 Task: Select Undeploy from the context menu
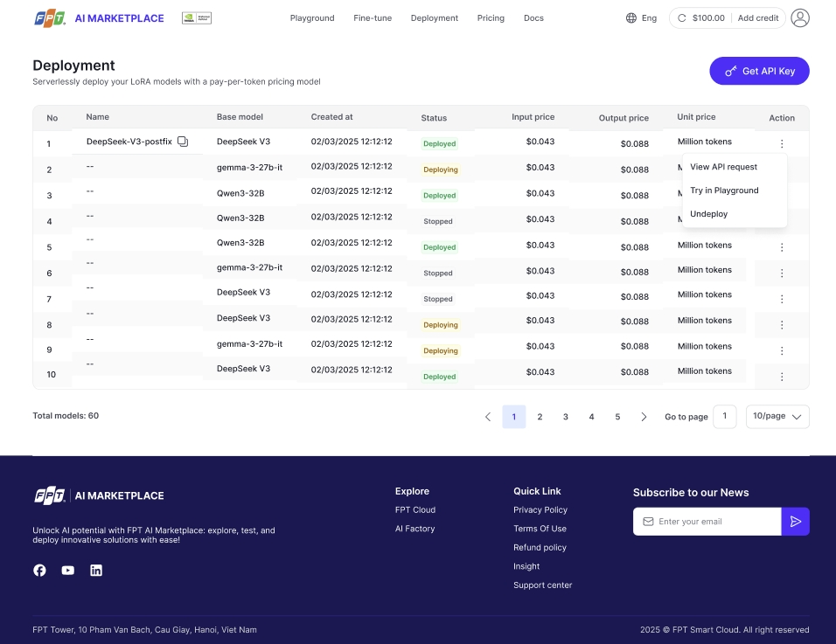[x=708, y=214]
